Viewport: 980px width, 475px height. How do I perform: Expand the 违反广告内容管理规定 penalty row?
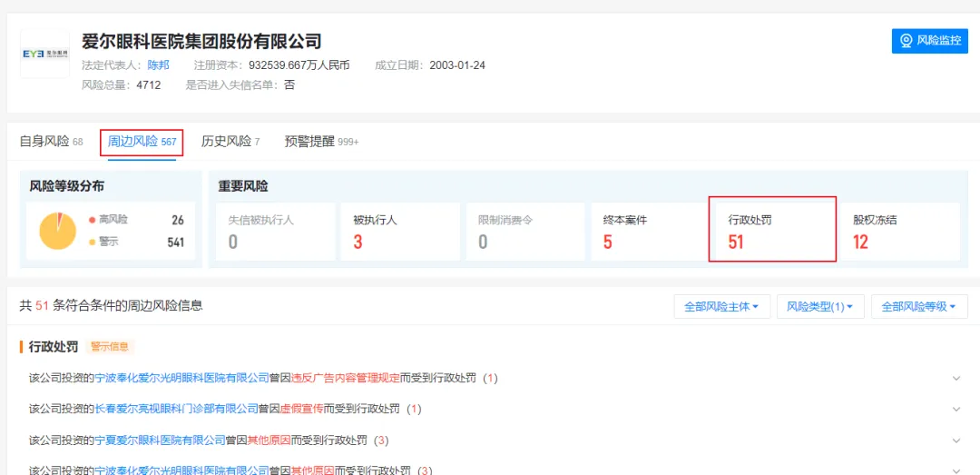(x=955, y=378)
